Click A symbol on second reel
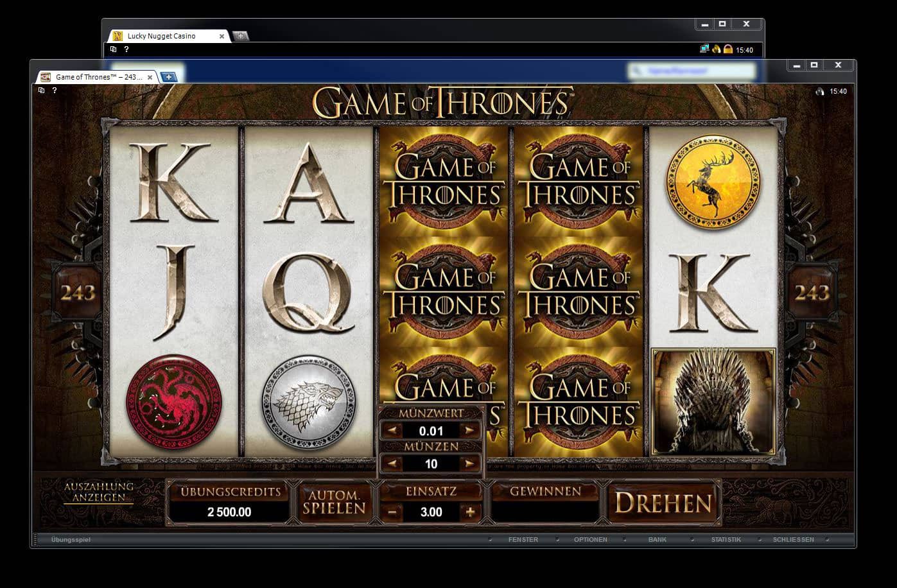This screenshot has height=588, width=897. pos(309,183)
